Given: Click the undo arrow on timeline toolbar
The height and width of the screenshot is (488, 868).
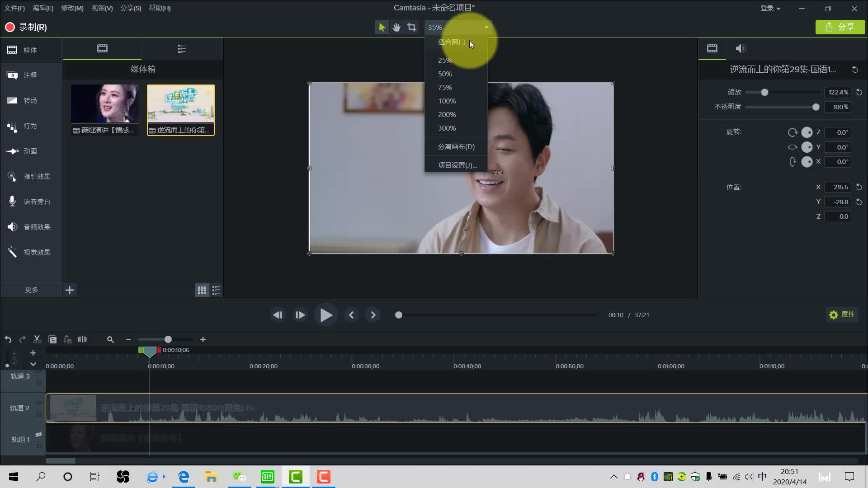Looking at the screenshot, I should (x=8, y=339).
